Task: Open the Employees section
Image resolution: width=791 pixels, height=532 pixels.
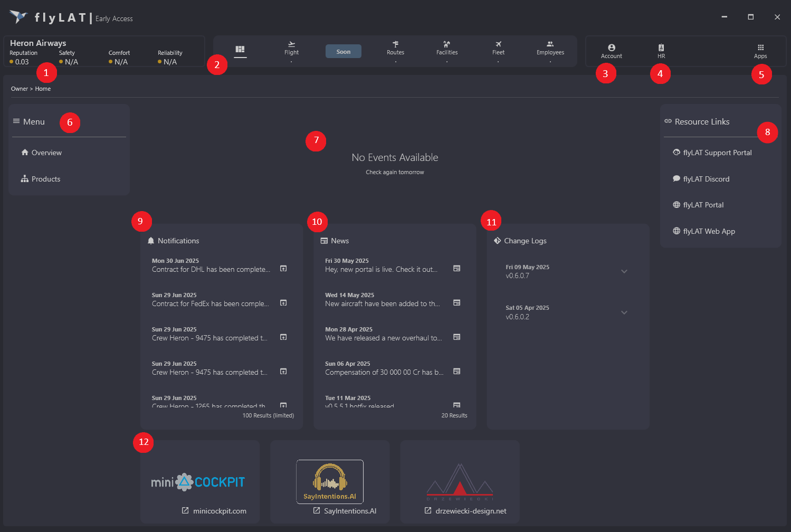Action: [x=550, y=48]
